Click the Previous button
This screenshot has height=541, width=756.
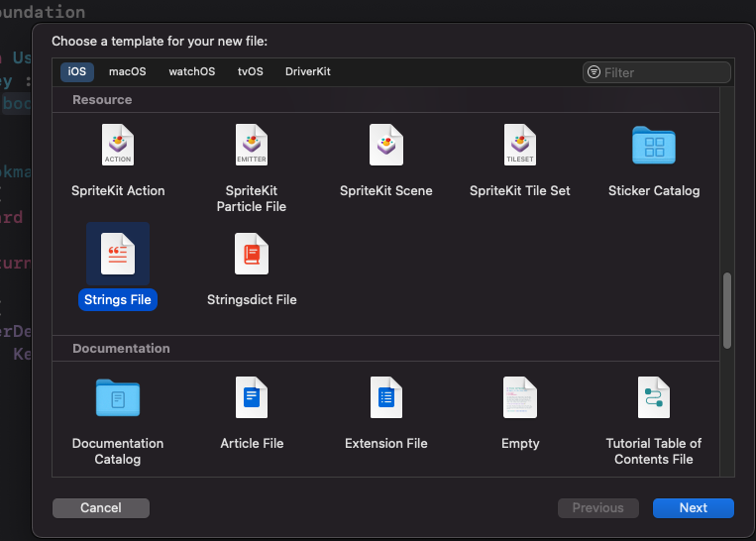597,508
